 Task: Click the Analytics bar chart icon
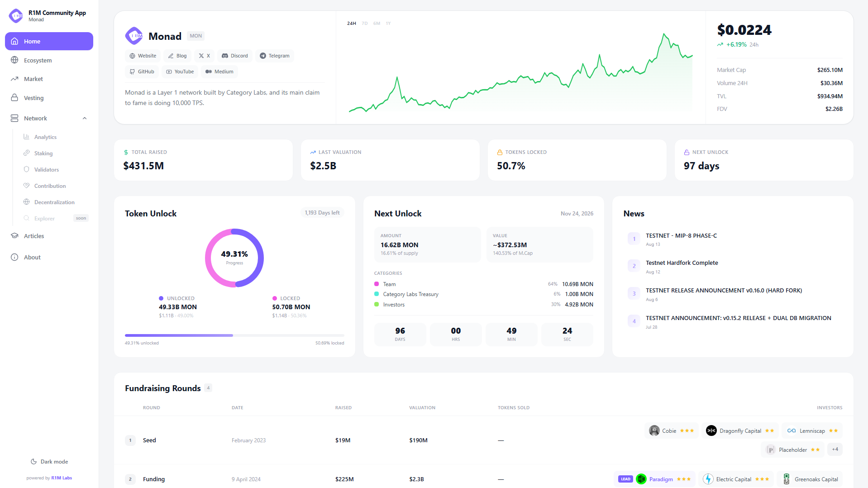(27, 137)
